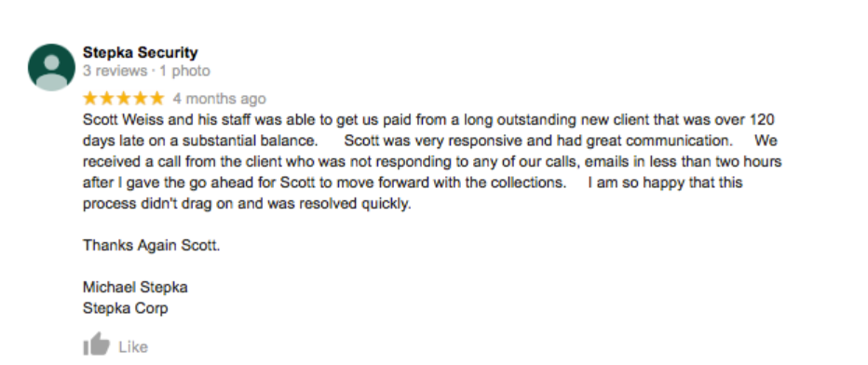This screenshot has height=365, width=868.
Task: Click the "great communication" phrase in review
Action: coord(658,141)
